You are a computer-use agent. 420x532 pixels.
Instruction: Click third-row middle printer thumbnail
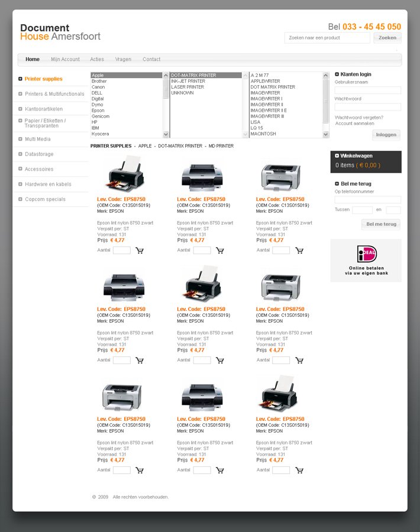pyautogui.click(x=202, y=398)
